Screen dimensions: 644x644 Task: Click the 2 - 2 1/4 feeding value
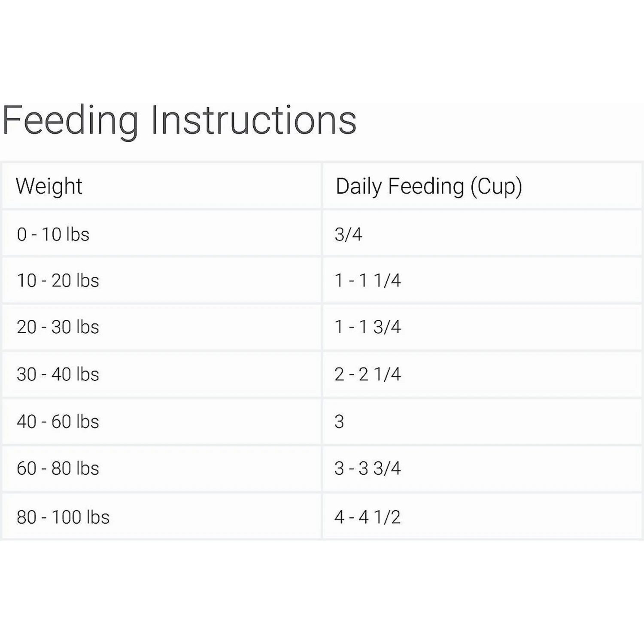click(368, 374)
